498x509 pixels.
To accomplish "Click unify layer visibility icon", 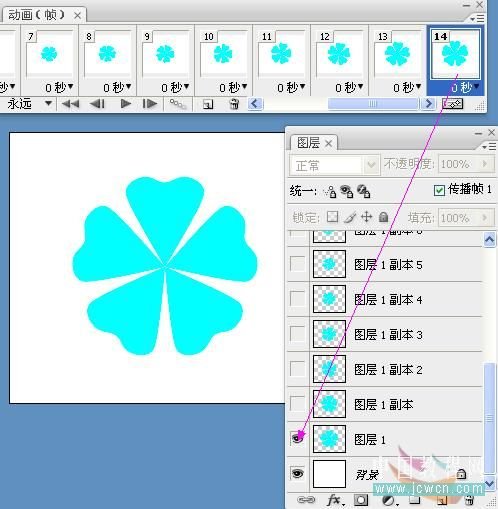I will point(347,191).
